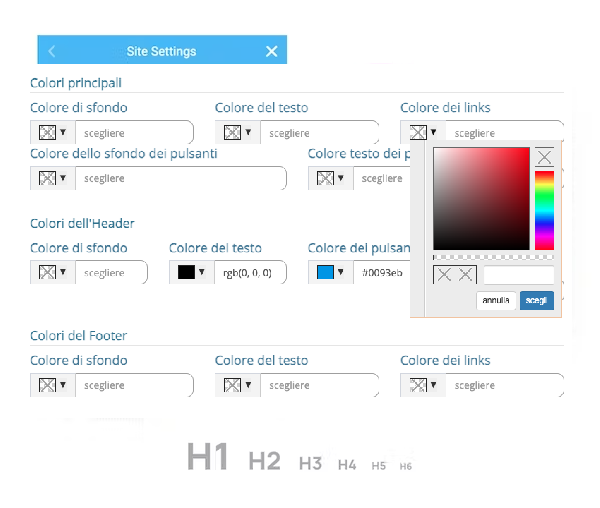The image size is (600, 508).
Task: Open Colore dello sfondo dei pulsanti dropdown
Action: click(x=53, y=178)
